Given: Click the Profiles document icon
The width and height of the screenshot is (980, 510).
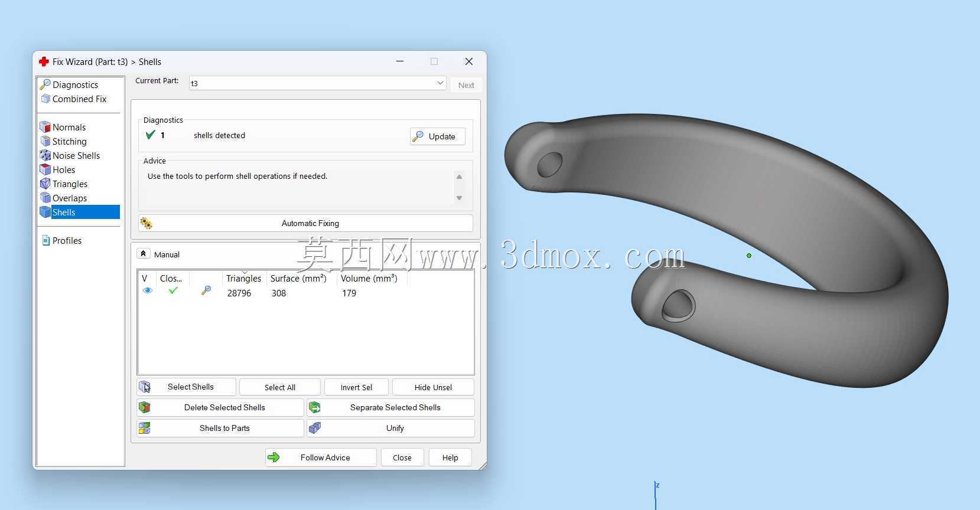Looking at the screenshot, I should (x=45, y=240).
